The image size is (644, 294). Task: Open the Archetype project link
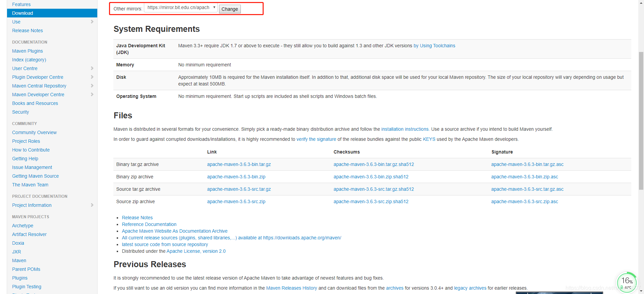(x=22, y=226)
